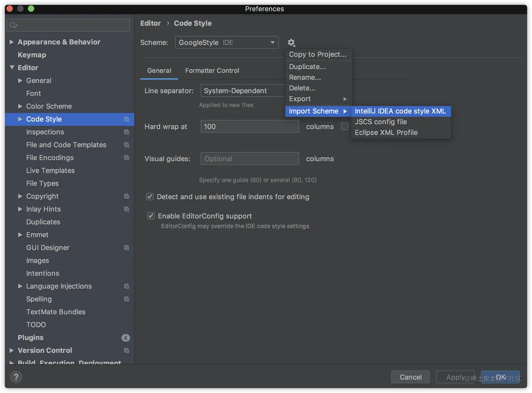
Task: Click project-level icon next to Inspections
Action: pos(127,132)
